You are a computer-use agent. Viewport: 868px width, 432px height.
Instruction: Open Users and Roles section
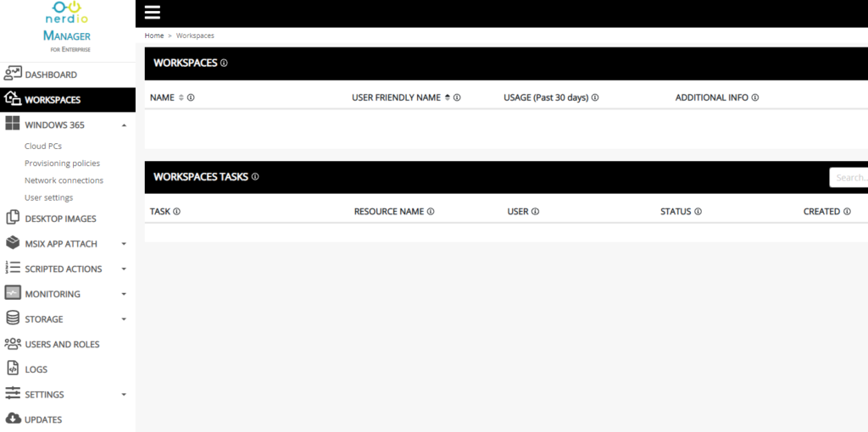62,344
